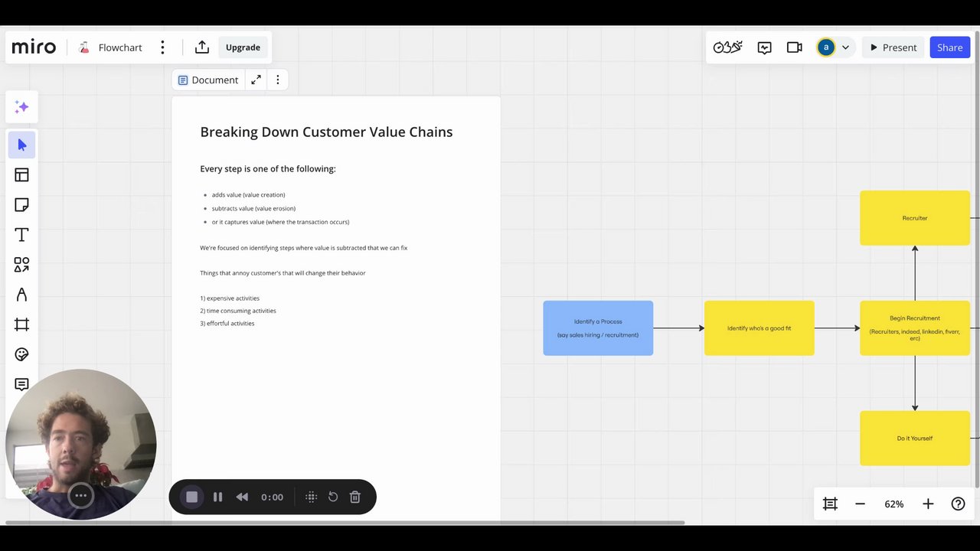980x551 pixels.
Task: Open the document three-dot more menu
Action: click(278, 80)
